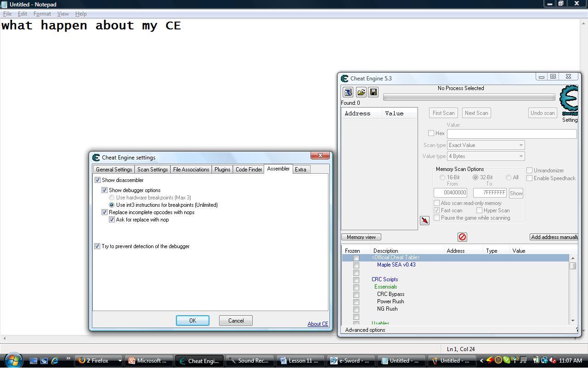588x369 pixels.
Task: Select the NG Rush entry
Action: [456, 309]
